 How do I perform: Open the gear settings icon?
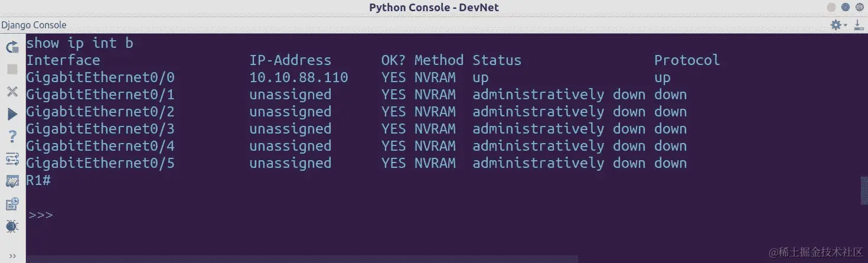point(836,25)
